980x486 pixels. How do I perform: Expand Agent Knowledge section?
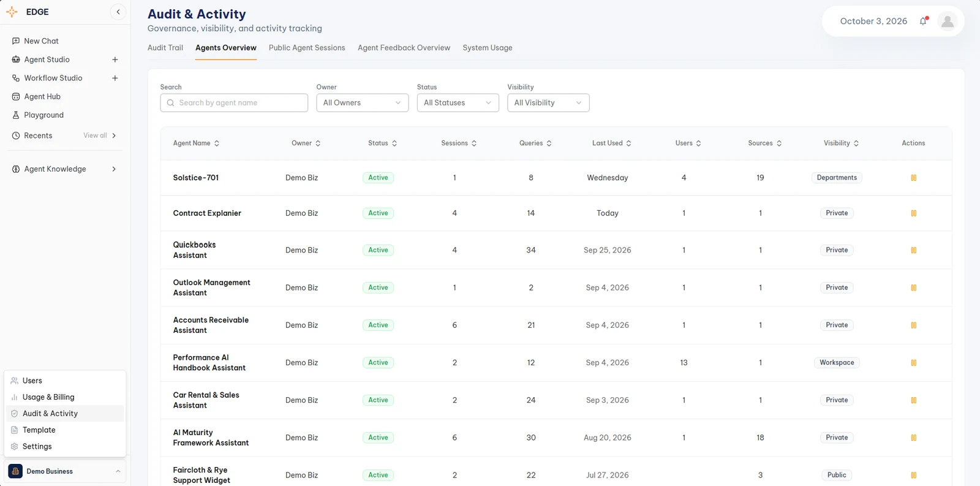pyautogui.click(x=114, y=169)
